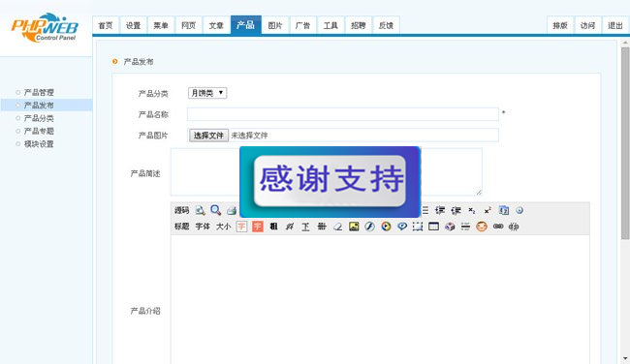Click the magnifier zoom icon in editor toolbar
The image size is (630, 364).
(x=216, y=210)
